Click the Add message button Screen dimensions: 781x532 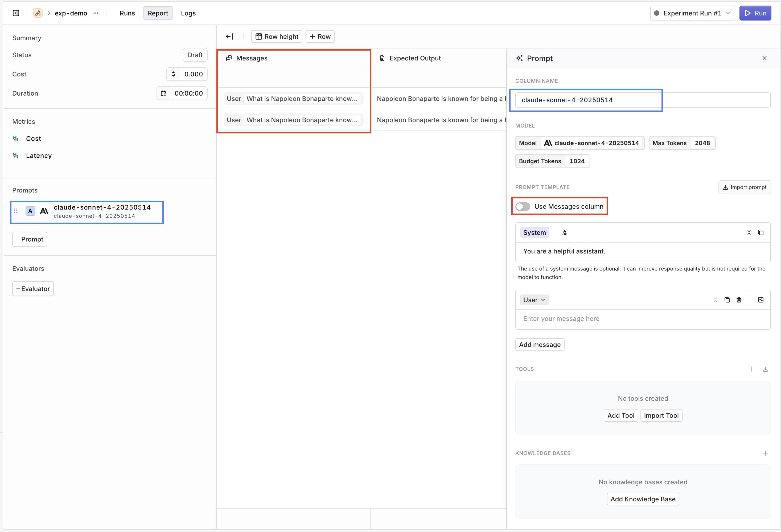(540, 345)
